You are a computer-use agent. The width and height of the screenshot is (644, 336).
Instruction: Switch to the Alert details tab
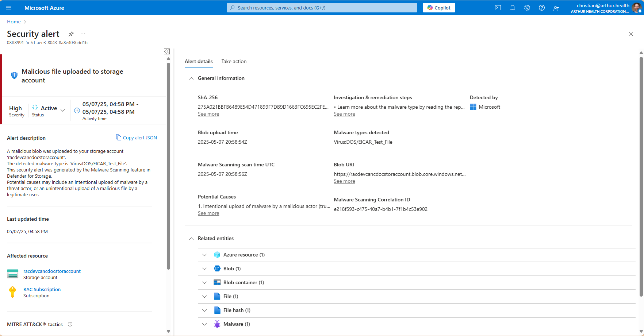click(199, 61)
